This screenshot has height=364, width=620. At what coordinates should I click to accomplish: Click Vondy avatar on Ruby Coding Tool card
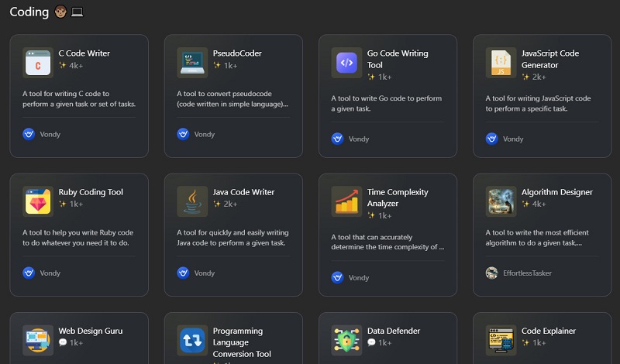click(29, 273)
